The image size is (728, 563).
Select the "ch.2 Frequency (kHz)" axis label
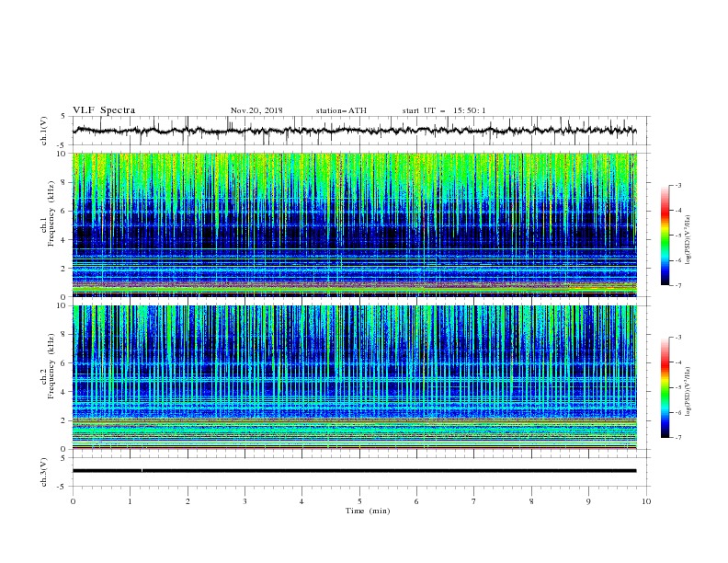pyautogui.click(x=48, y=366)
